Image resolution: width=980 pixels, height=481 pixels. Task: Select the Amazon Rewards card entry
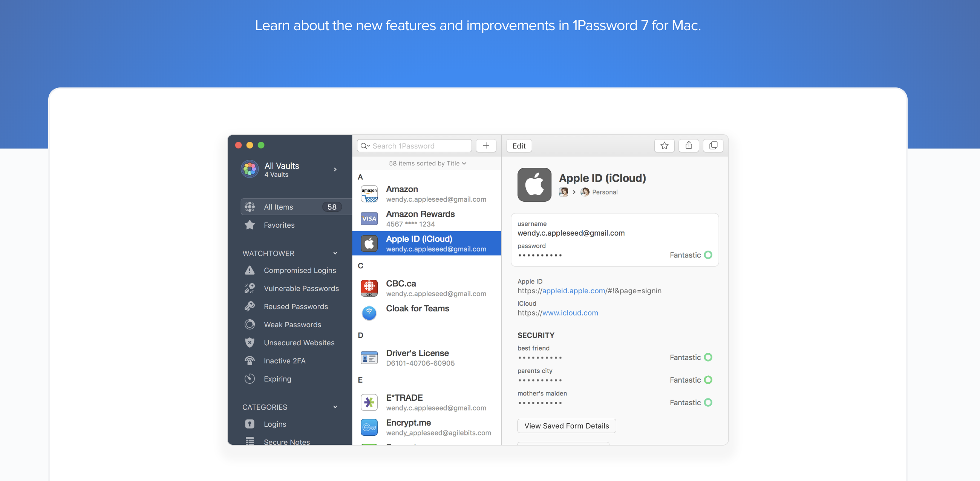pyautogui.click(x=426, y=219)
